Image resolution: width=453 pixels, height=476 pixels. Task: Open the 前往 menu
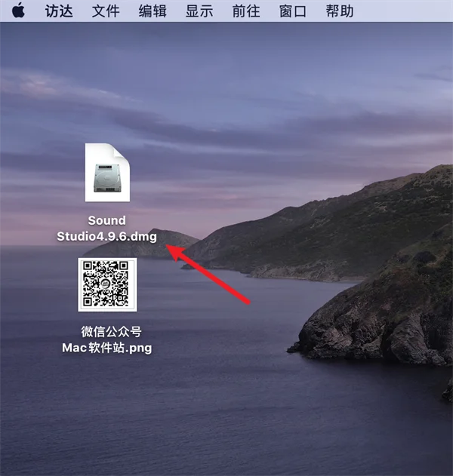pos(246,11)
